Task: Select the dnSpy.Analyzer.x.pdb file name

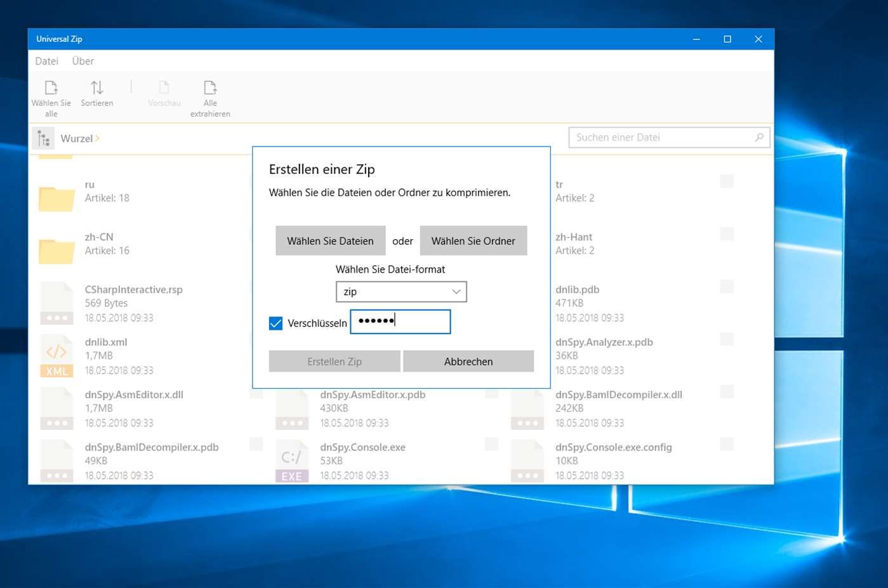Action: click(604, 343)
